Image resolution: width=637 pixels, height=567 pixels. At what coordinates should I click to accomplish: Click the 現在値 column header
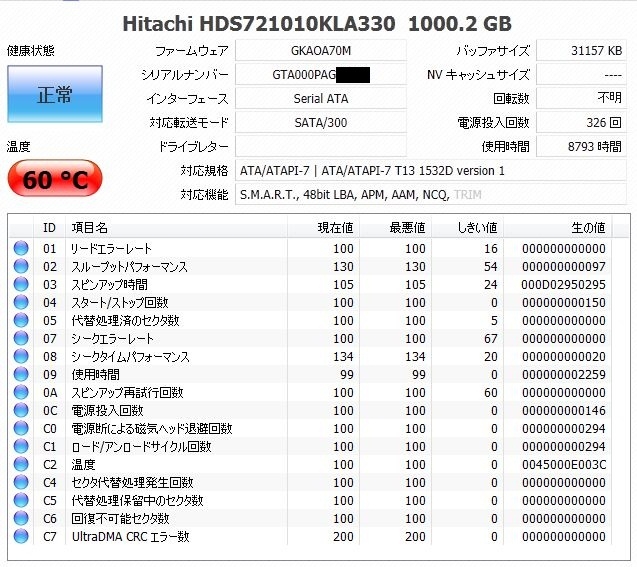pyautogui.click(x=323, y=227)
